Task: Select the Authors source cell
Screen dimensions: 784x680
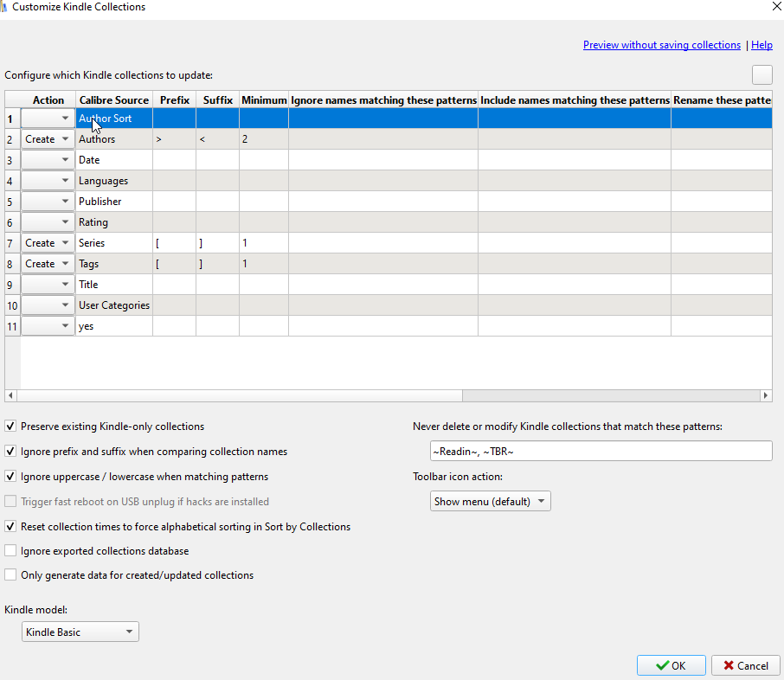Action: pos(114,139)
